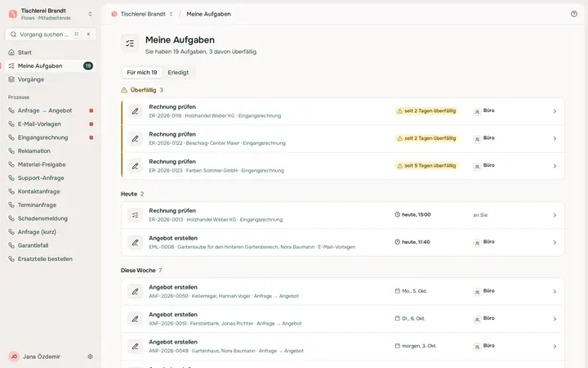588x368 pixels.
Task: Open Vorgänge in the sidebar
Action: (51, 79)
